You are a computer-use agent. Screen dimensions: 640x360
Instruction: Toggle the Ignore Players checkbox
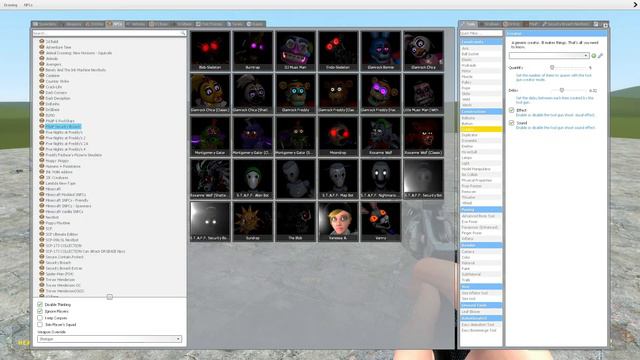point(40,311)
